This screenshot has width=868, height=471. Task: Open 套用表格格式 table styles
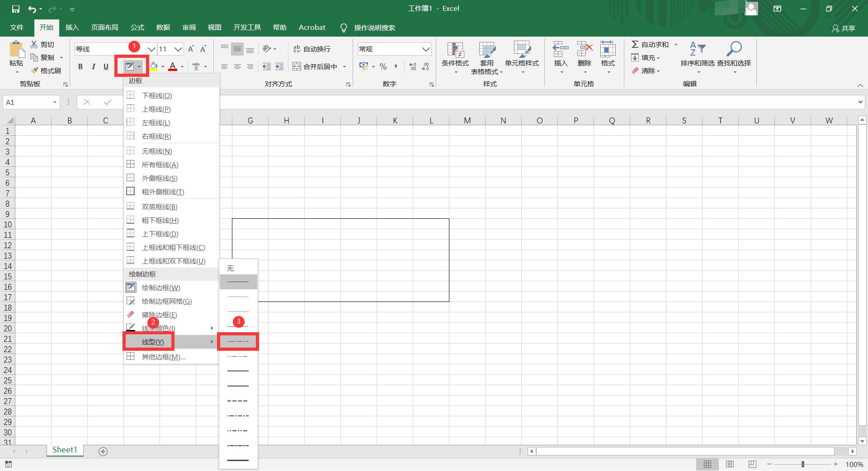pyautogui.click(x=487, y=57)
